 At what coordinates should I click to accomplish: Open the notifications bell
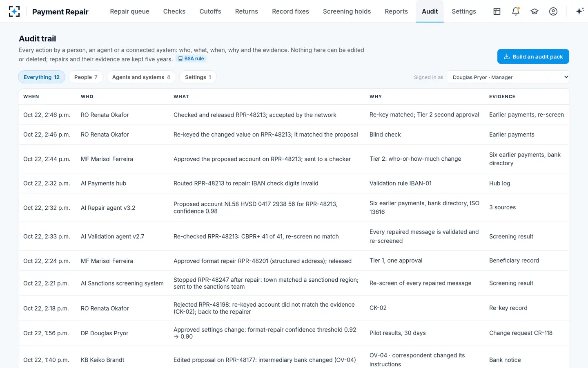coord(516,11)
